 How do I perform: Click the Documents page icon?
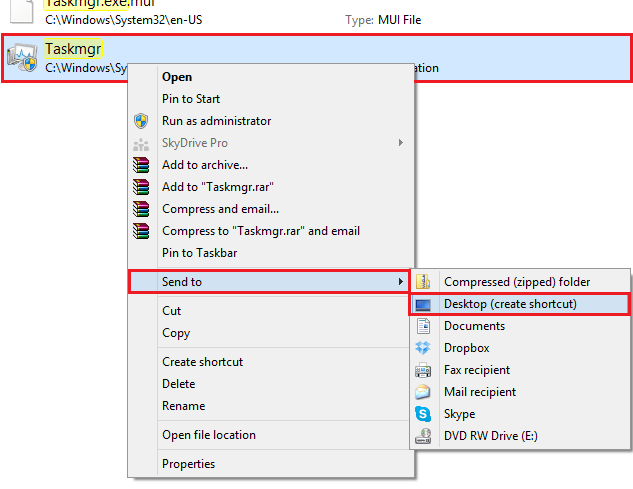(x=423, y=326)
